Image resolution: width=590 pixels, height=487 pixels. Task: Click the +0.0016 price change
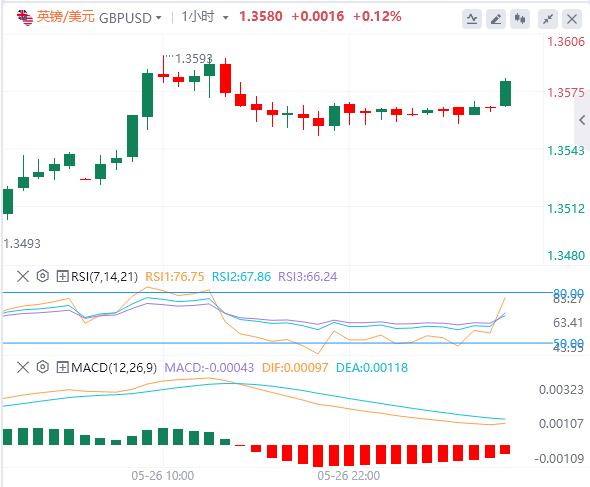point(318,17)
